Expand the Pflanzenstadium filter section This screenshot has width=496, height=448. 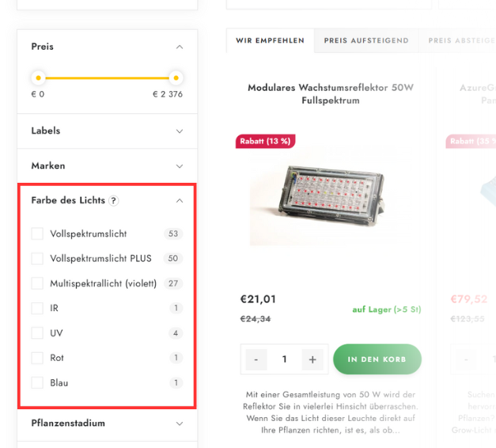(108, 423)
